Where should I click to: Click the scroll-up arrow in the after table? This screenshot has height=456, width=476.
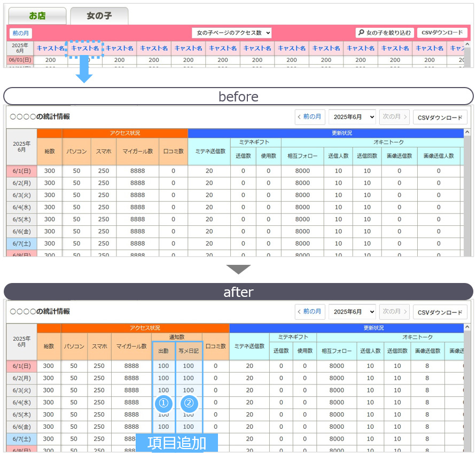click(467, 327)
